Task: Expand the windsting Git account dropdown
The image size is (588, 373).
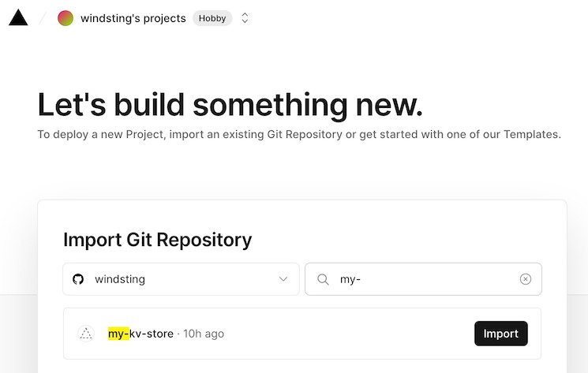Action: (x=181, y=279)
